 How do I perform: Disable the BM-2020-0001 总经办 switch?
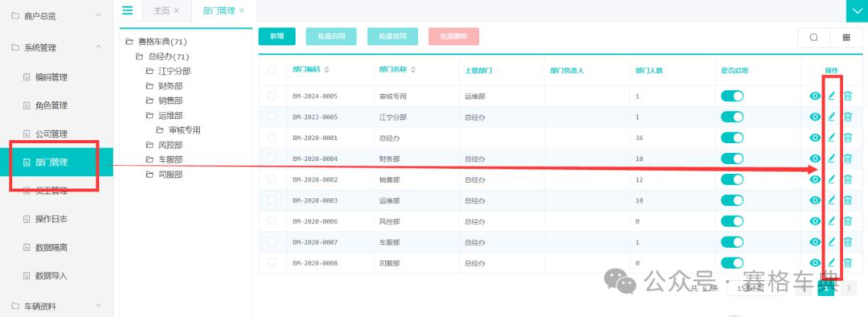click(x=732, y=138)
